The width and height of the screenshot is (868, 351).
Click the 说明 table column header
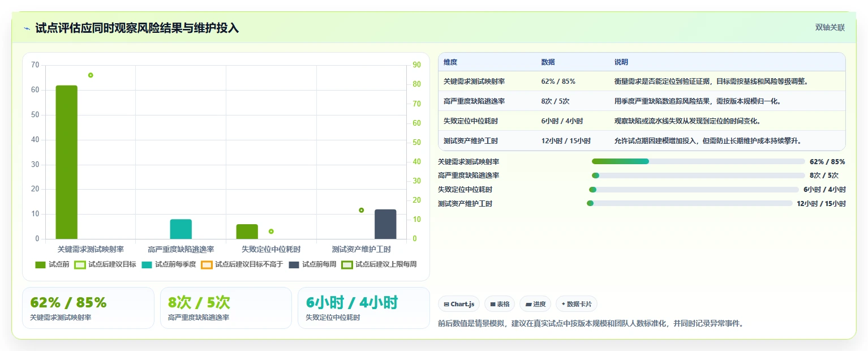[x=621, y=62]
